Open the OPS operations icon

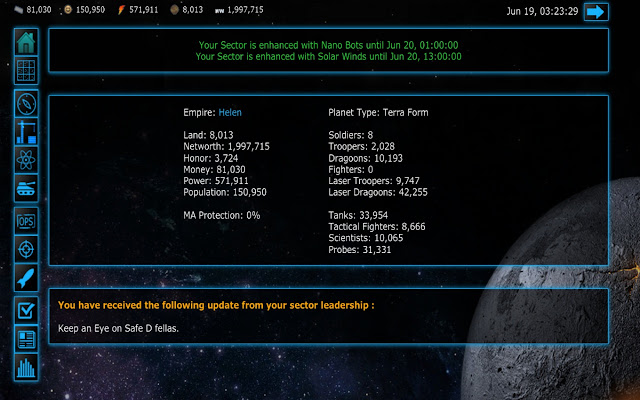click(x=26, y=221)
